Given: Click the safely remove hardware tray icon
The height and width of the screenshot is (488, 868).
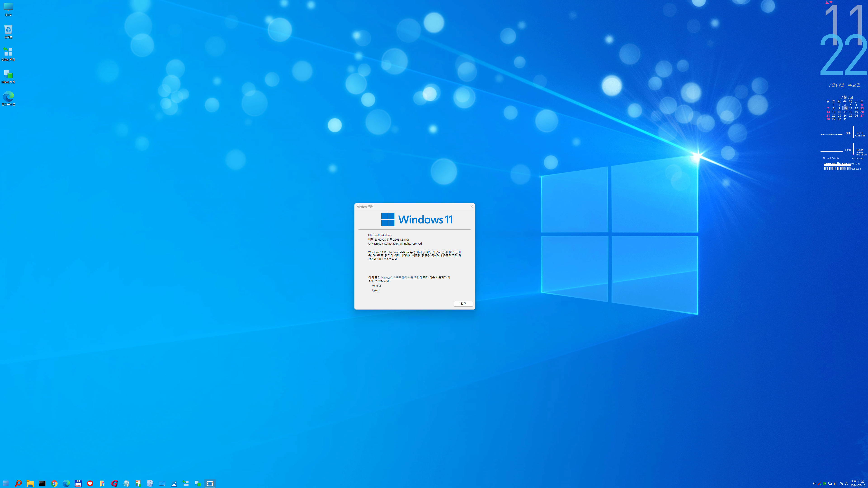Looking at the screenshot, I should [x=841, y=484].
